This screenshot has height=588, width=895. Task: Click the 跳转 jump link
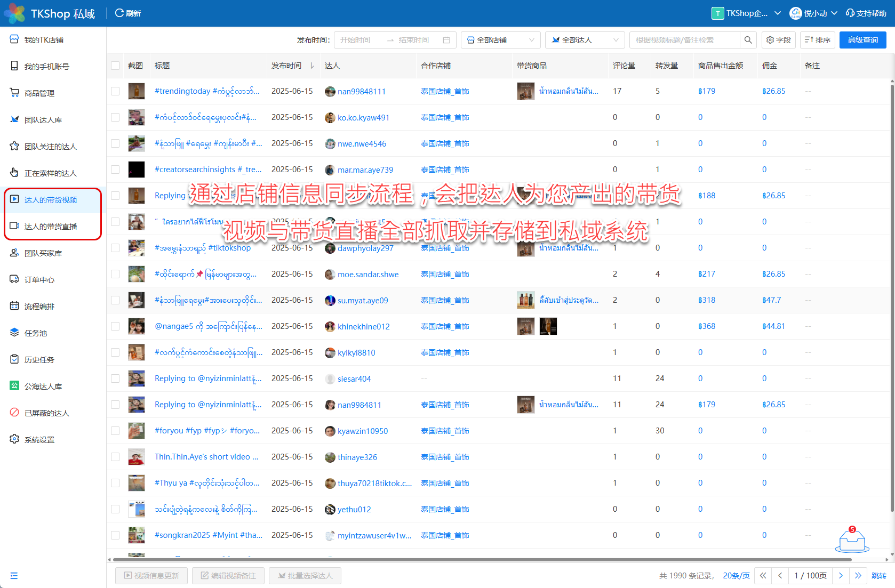tap(879, 576)
